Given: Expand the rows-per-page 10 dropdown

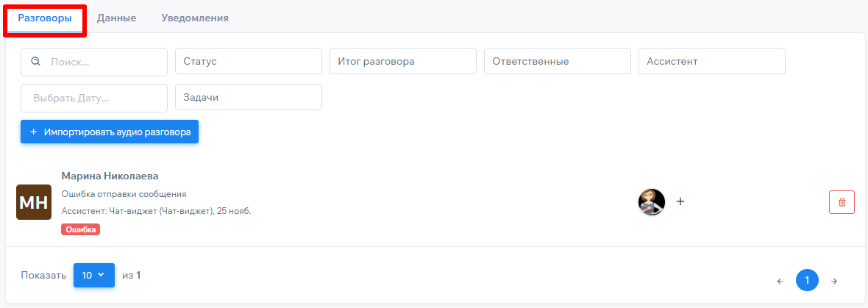Looking at the screenshot, I should pos(93,275).
